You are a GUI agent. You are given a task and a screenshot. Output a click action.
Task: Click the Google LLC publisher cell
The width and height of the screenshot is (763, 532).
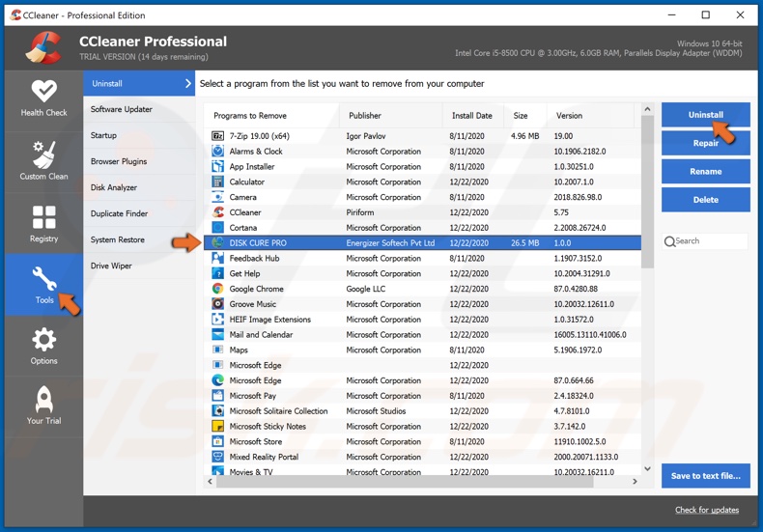point(365,289)
